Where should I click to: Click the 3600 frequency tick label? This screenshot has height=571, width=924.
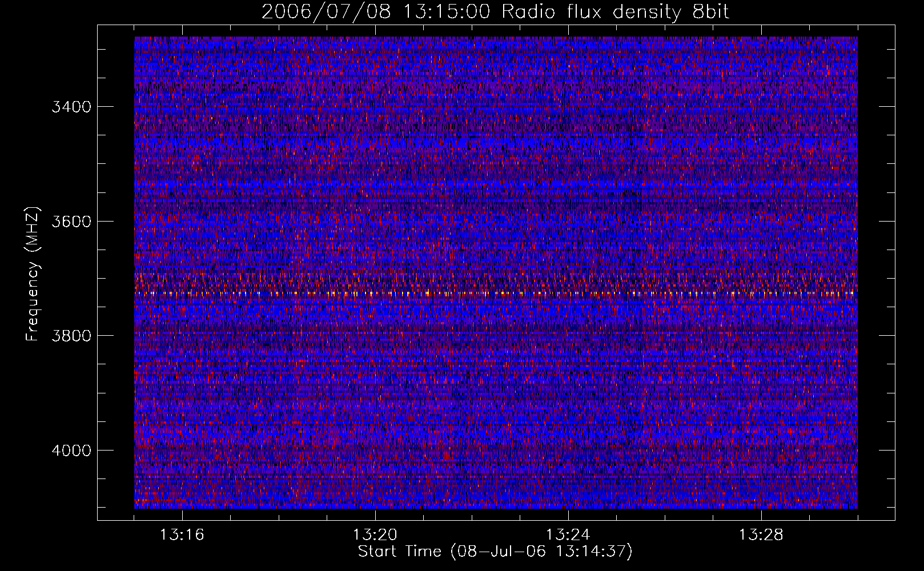tap(71, 222)
